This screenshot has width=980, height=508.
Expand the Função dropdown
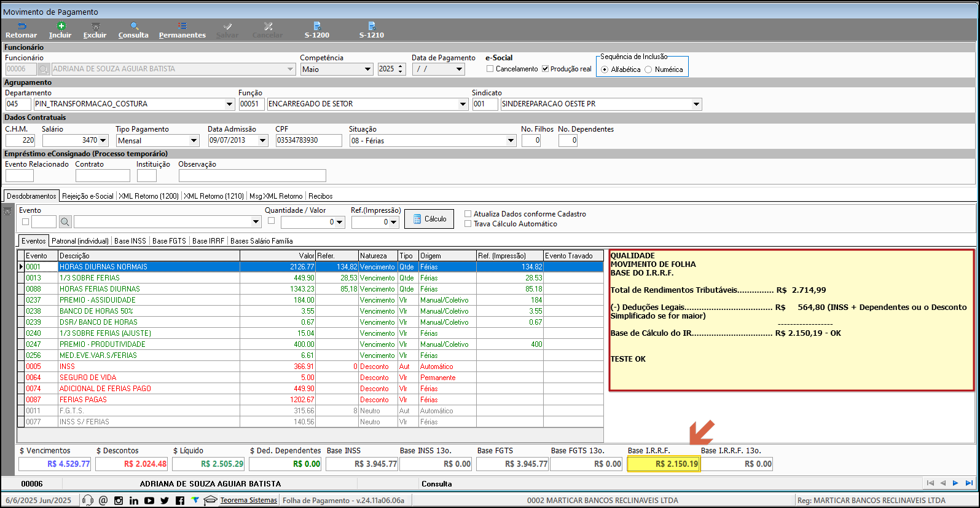point(463,104)
